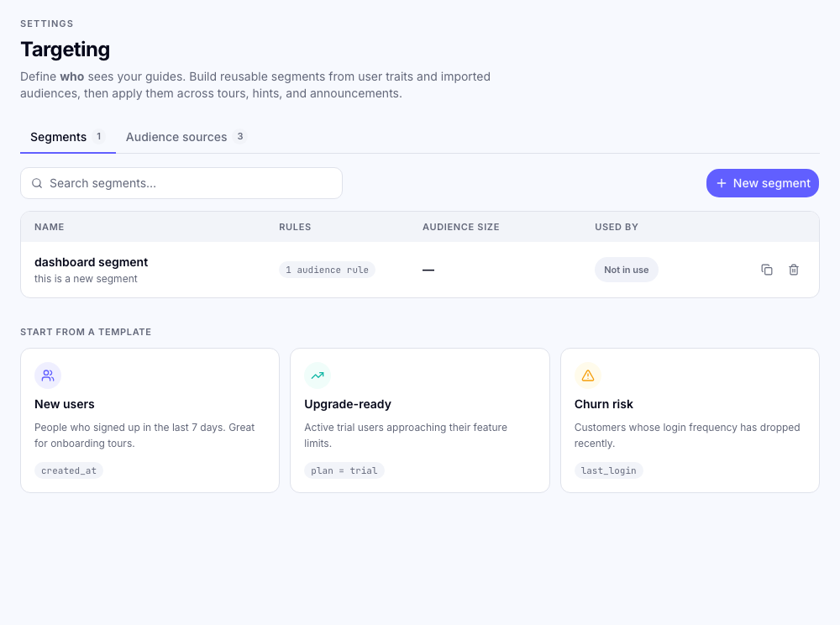Image resolution: width=840 pixels, height=625 pixels.
Task: Click the Audience sources count badge '3'
Action: coord(240,137)
